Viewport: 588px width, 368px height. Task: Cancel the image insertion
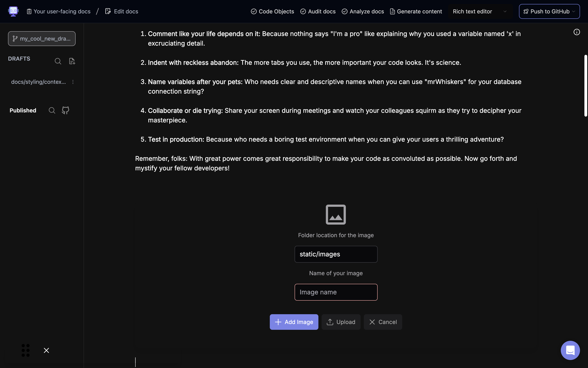[x=383, y=322]
